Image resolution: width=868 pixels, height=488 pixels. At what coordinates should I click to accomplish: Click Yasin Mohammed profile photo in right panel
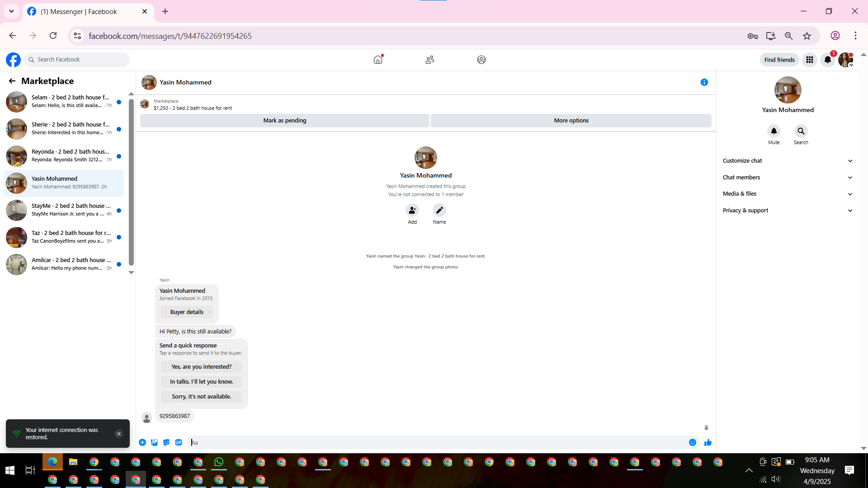tap(788, 90)
